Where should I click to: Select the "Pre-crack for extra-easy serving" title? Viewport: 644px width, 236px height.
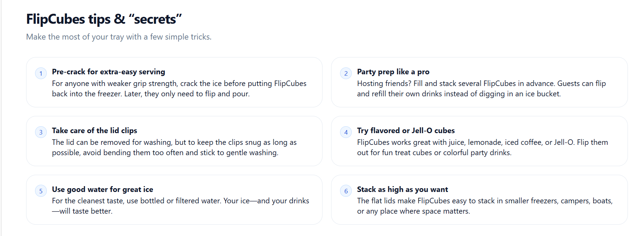(108, 72)
